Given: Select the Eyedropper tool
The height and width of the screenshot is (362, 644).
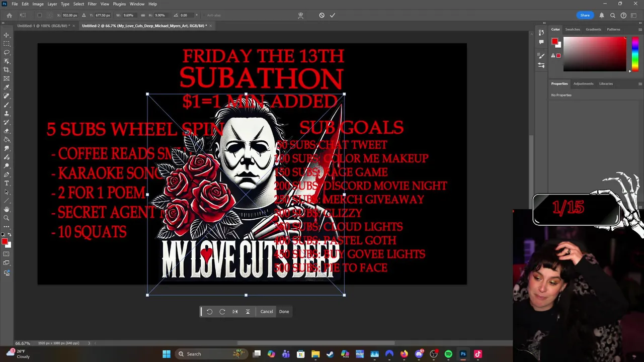Looking at the screenshot, I should click(x=7, y=87).
